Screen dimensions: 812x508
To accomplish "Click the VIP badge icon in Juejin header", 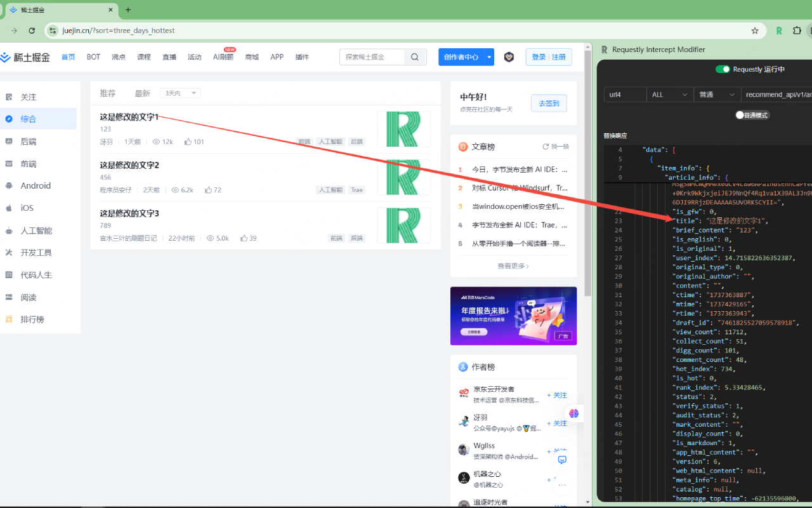I will [x=509, y=57].
